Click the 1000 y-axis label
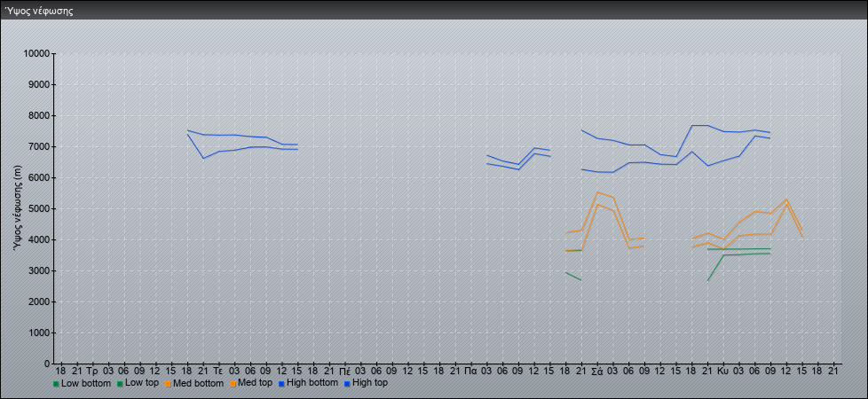The image size is (868, 399). point(39,332)
